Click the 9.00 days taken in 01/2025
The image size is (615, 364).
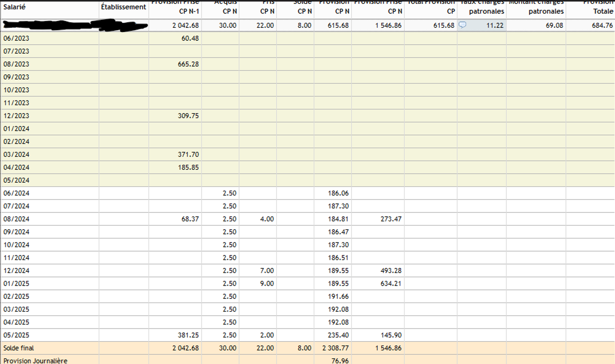click(267, 283)
